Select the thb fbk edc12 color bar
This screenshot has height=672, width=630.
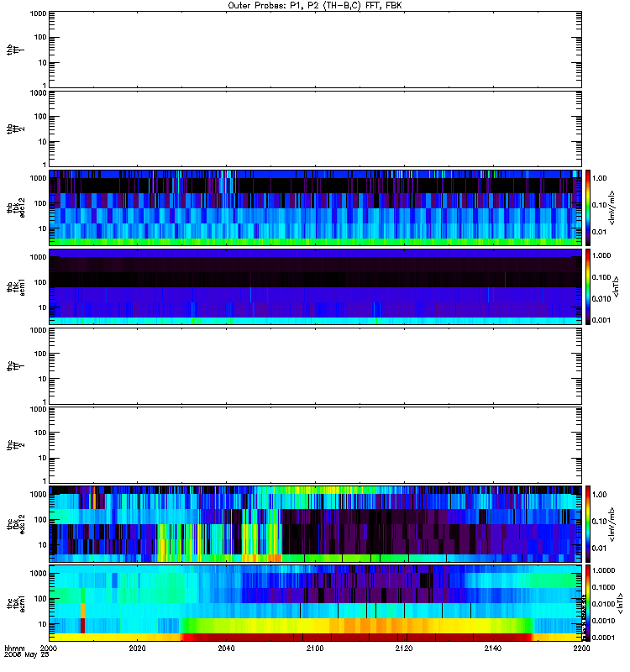pos(588,207)
